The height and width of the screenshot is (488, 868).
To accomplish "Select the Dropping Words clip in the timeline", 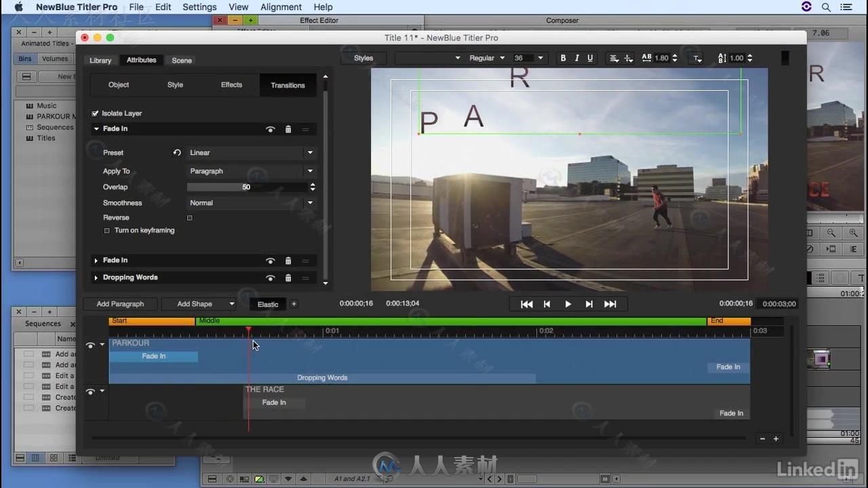I will 322,378.
